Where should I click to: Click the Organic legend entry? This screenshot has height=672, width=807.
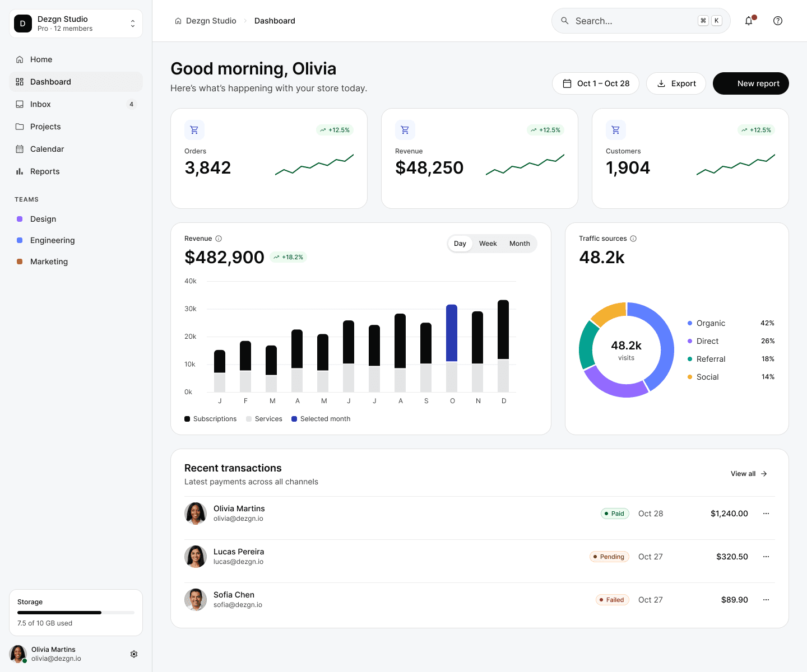coord(731,323)
